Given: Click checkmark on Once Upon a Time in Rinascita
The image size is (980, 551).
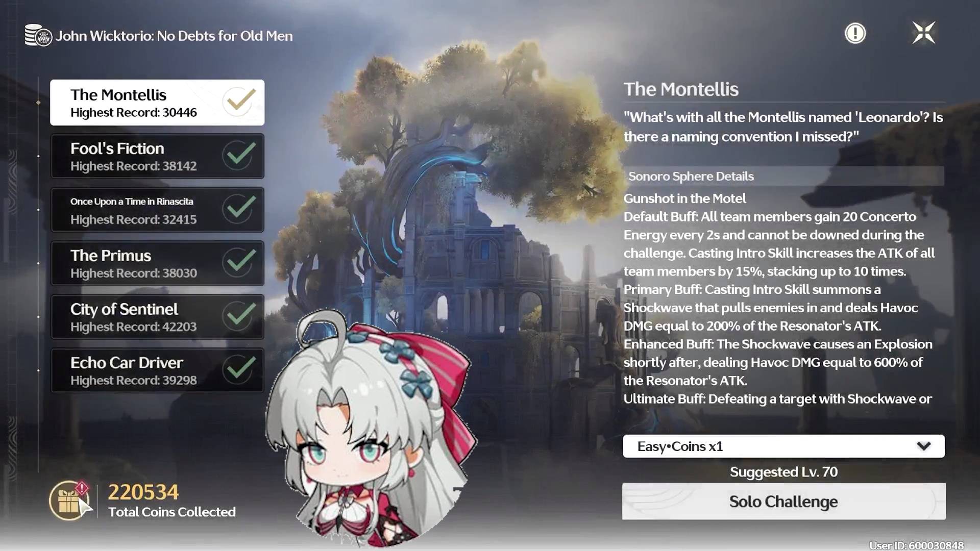Looking at the screenshot, I should [x=240, y=209].
